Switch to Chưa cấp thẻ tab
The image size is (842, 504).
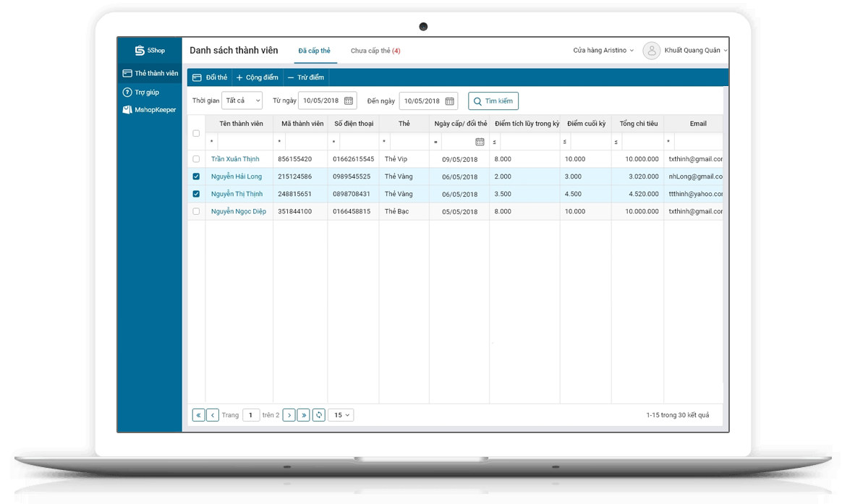point(375,51)
